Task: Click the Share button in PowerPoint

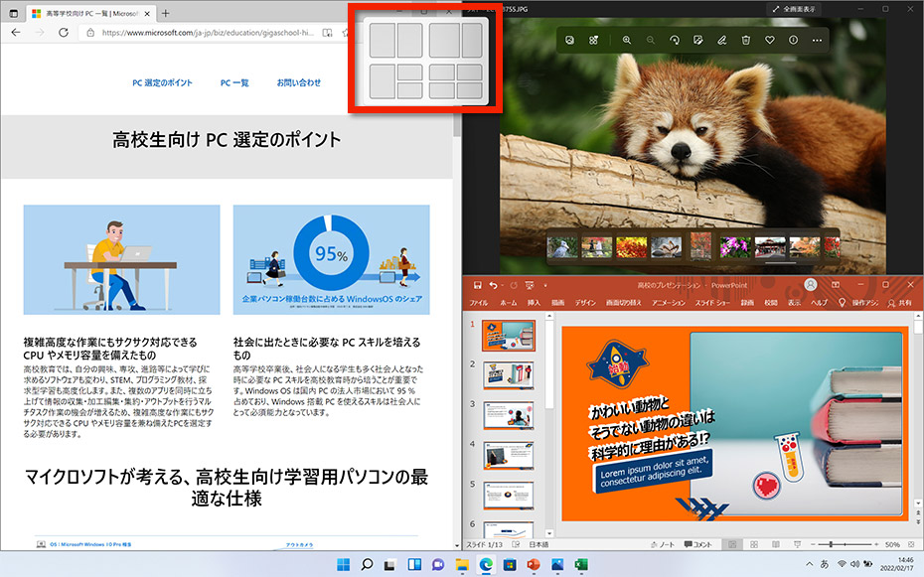Action: pos(900,303)
